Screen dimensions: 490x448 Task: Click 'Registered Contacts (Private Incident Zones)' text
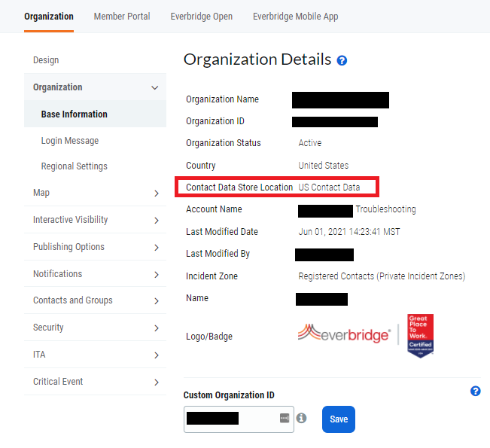pos(382,276)
